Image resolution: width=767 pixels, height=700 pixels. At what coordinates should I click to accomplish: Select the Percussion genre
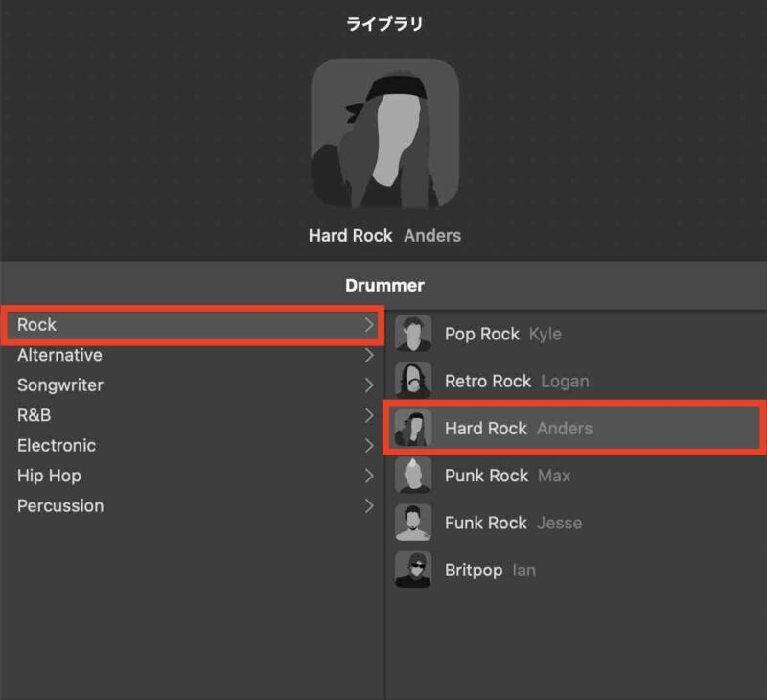point(193,505)
